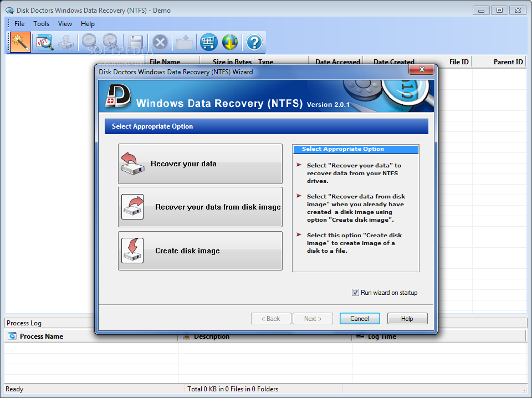The image size is (532, 398).
Task: Click the 'Select Appropriate Option' blue info header
Action: (x=355, y=149)
